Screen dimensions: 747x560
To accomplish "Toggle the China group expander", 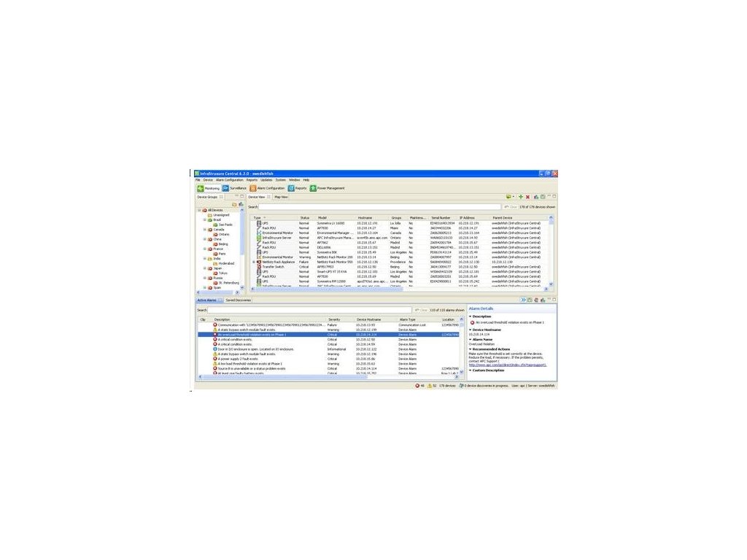I will tap(205, 239).
